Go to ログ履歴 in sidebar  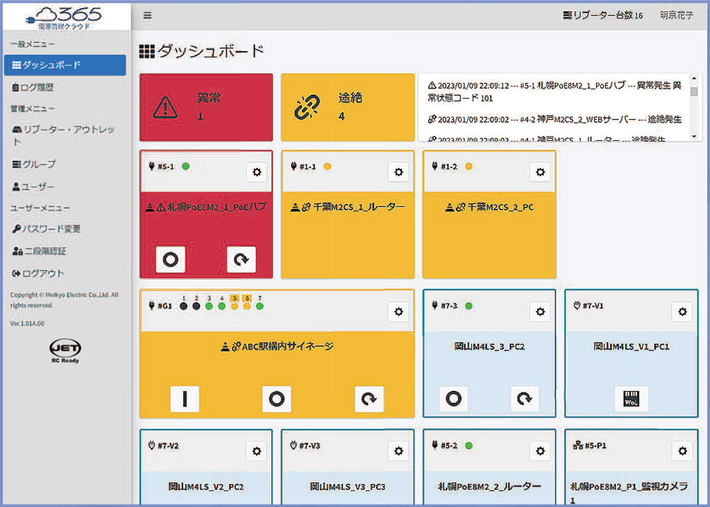click(x=38, y=88)
